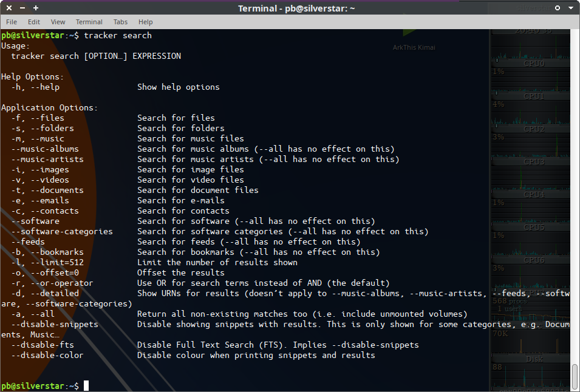Viewport: 580px width, 392px height.
Task: Minimize the terminal using the dash icon
Action: point(22,8)
